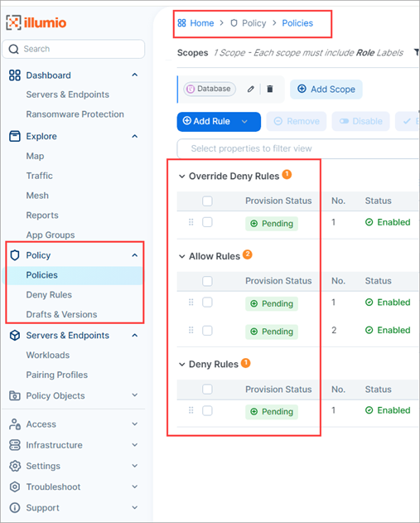
Task: Go to Drafts & Versions
Action: tap(61, 314)
